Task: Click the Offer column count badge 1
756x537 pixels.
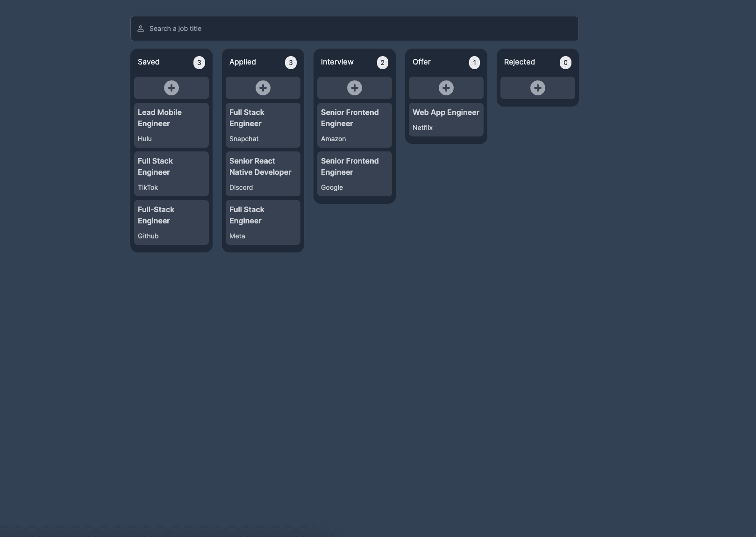Action: 474,63
